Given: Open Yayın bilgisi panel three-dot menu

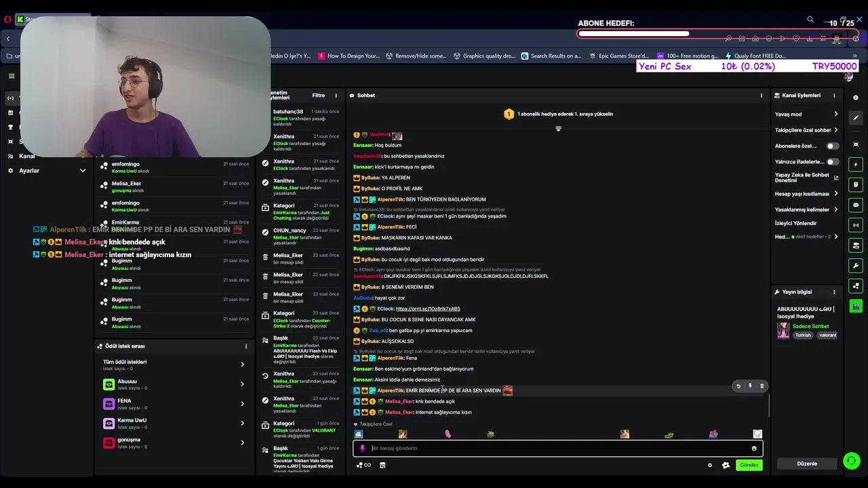Looking at the screenshot, I should click(x=834, y=292).
